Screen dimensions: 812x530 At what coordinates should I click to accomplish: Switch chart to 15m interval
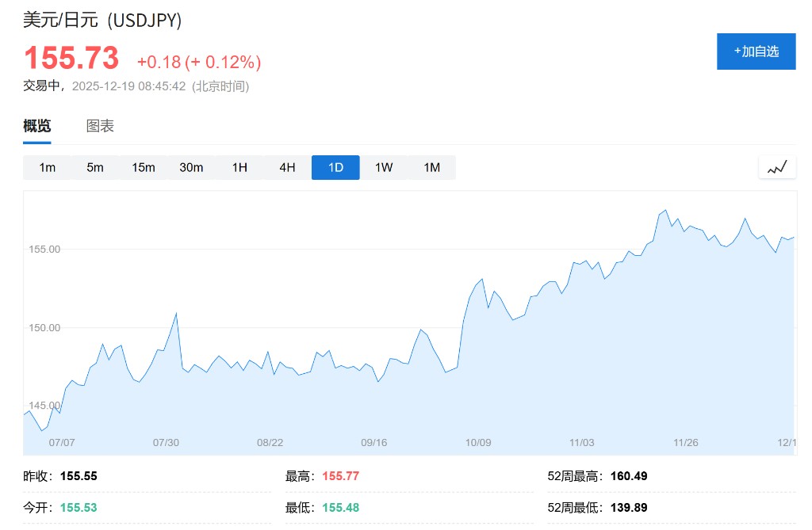pyautogui.click(x=144, y=167)
